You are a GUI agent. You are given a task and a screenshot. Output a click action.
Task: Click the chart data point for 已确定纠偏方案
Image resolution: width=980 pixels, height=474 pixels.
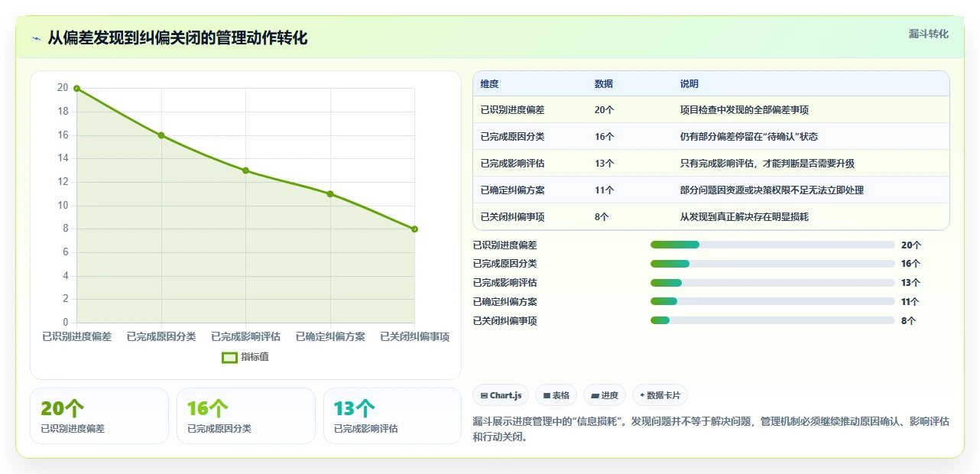coord(330,194)
